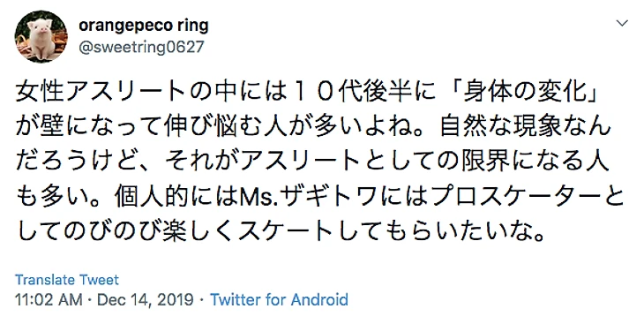The image size is (644, 324).
Task: Visit the @sweetring0627 handle
Action: point(141,48)
